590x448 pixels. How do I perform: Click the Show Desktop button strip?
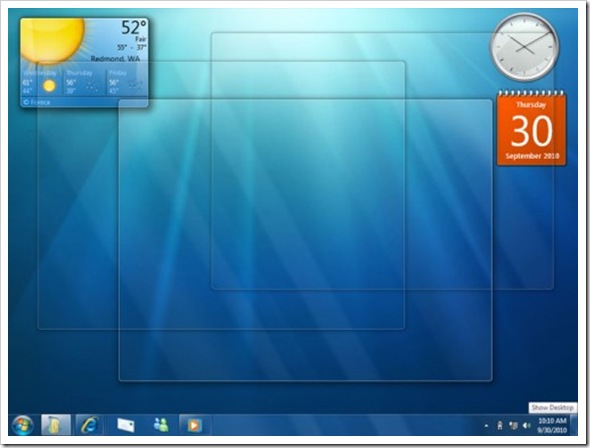pos(574,425)
